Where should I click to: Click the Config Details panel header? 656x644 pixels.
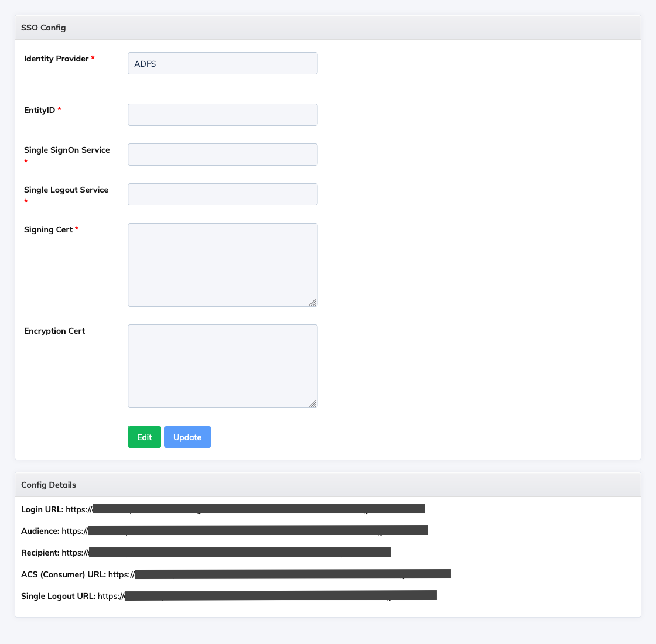point(328,485)
